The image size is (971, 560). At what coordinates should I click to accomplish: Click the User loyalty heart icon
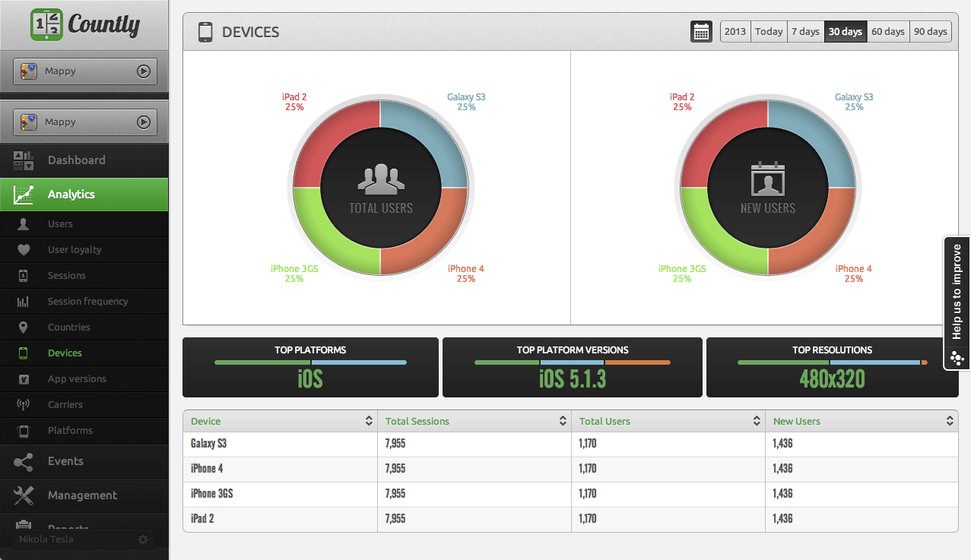pyautogui.click(x=24, y=250)
